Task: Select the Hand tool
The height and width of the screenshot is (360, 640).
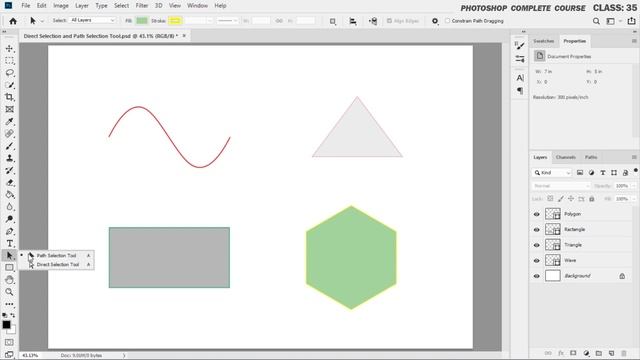Action: pos(9,280)
